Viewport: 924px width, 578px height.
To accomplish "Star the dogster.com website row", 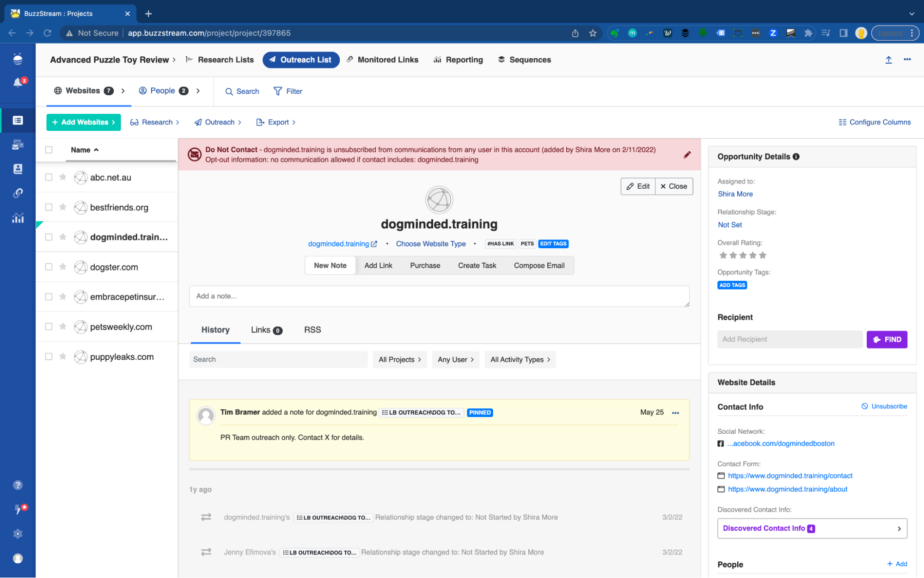I will 63,267.
